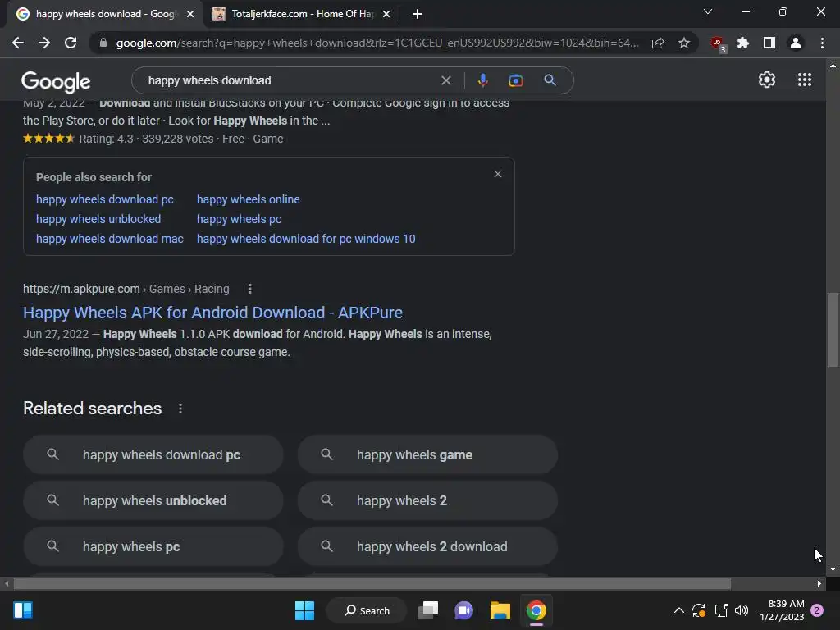Search related happy wheels 2 download chip
This screenshot has width=840, height=630.
coord(427,547)
